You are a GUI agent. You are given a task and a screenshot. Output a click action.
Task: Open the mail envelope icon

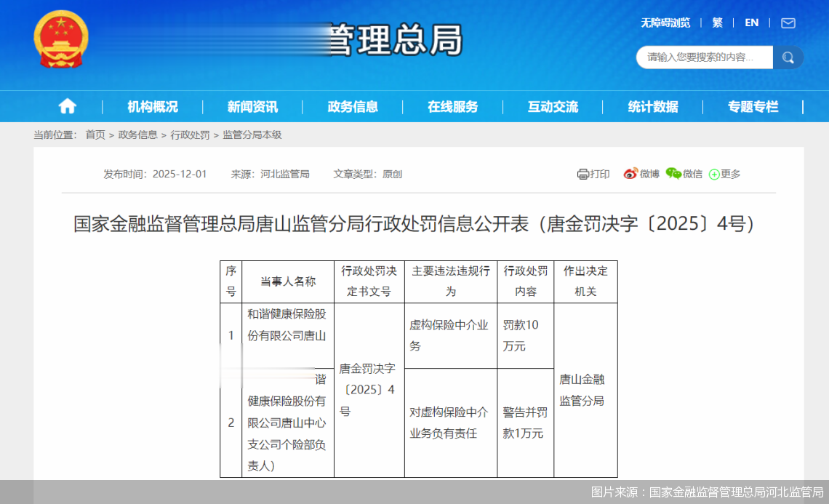pos(788,23)
